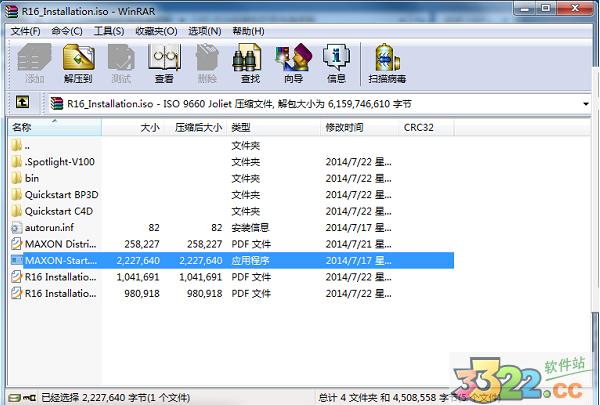
Task: Click packed size 980,918 cell
Action: 204,293
